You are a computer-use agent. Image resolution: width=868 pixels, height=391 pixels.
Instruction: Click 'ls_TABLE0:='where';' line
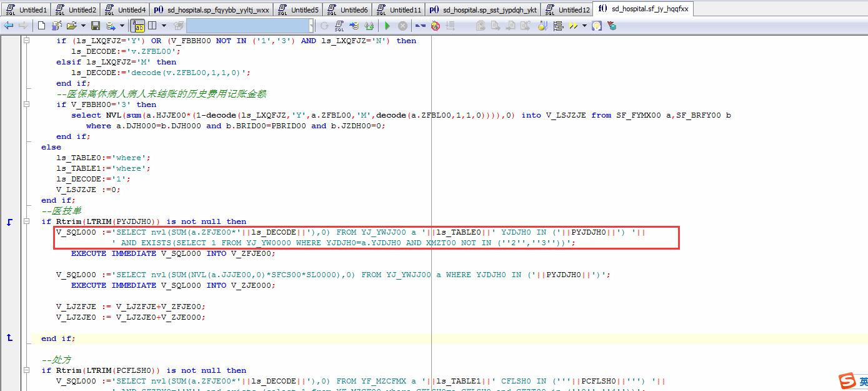pyautogui.click(x=104, y=158)
